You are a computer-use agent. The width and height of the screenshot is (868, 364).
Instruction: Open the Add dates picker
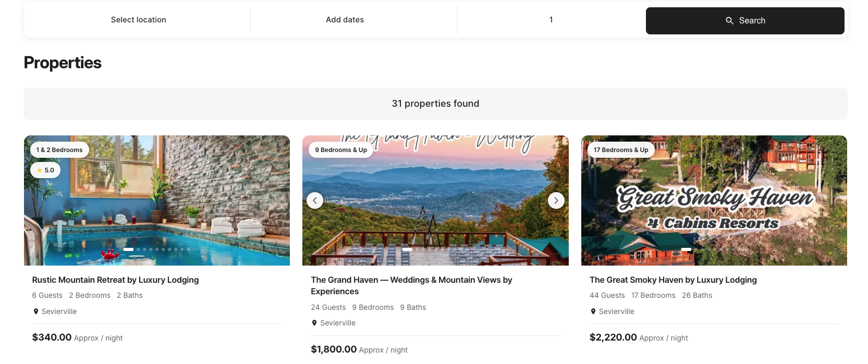(x=345, y=20)
